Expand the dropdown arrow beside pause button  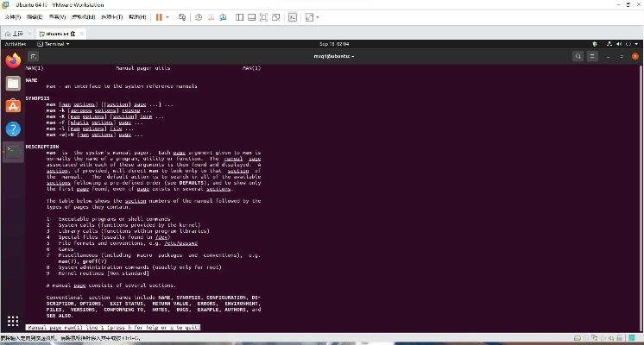click(x=168, y=16)
